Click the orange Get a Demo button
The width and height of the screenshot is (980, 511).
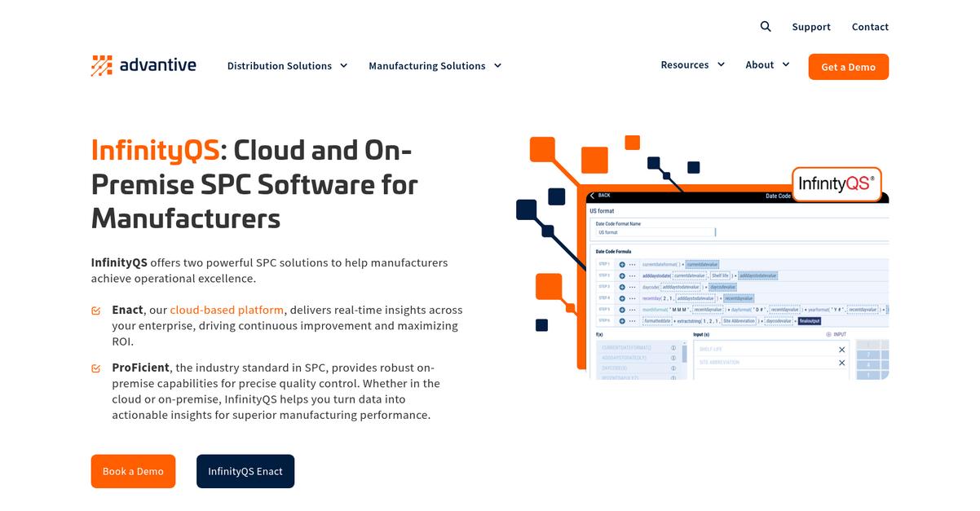tap(848, 67)
